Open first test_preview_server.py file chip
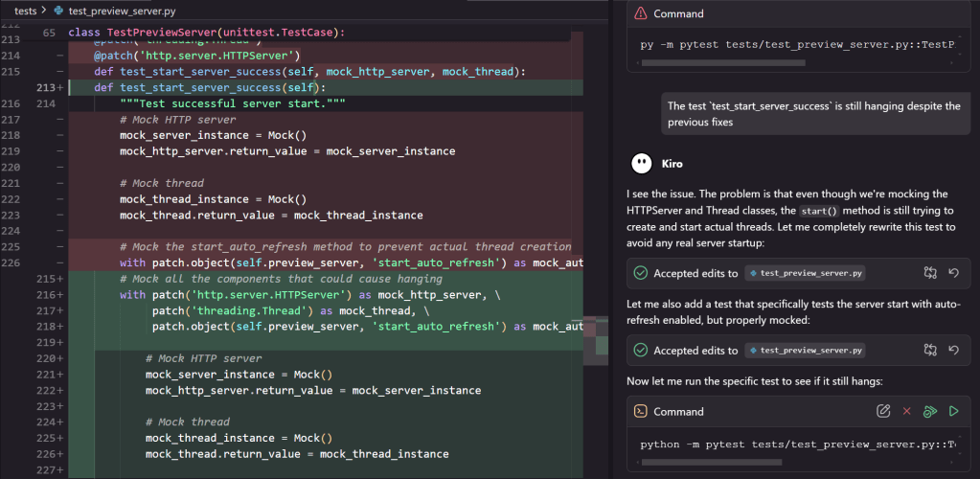This screenshot has height=479, width=980. click(806, 273)
